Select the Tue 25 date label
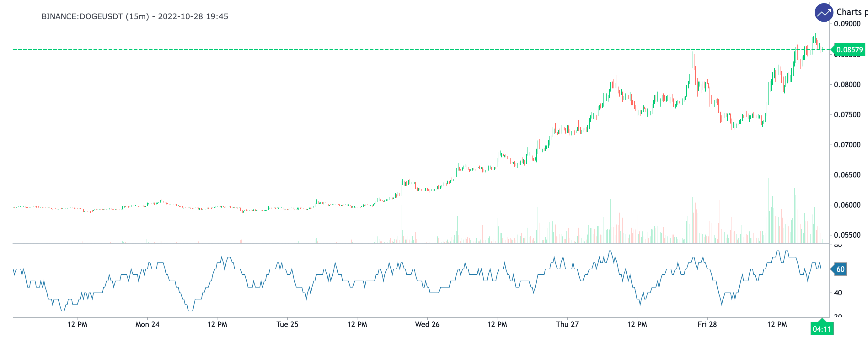This screenshot has height=338, width=868. [287, 325]
